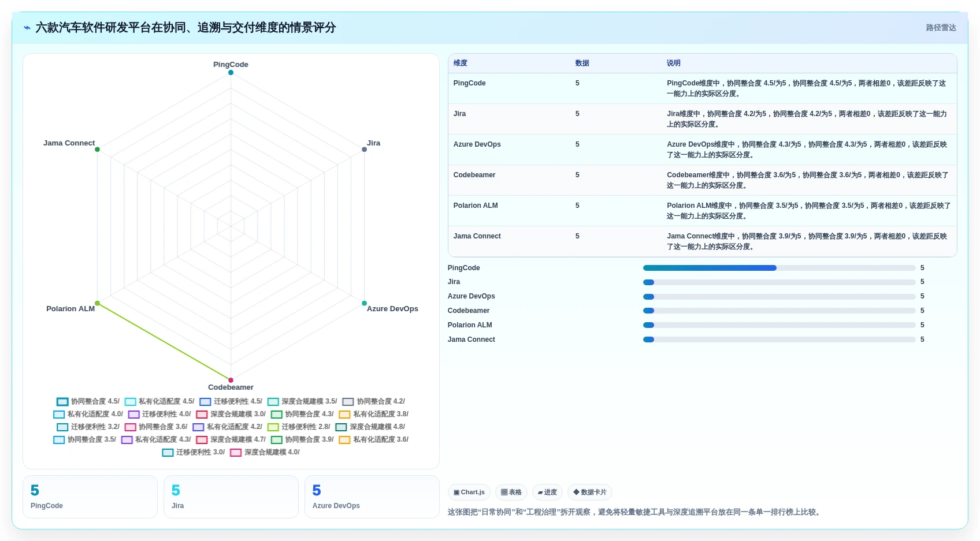
Task: Click the Polarion ALM progress bar
Action: (x=779, y=325)
